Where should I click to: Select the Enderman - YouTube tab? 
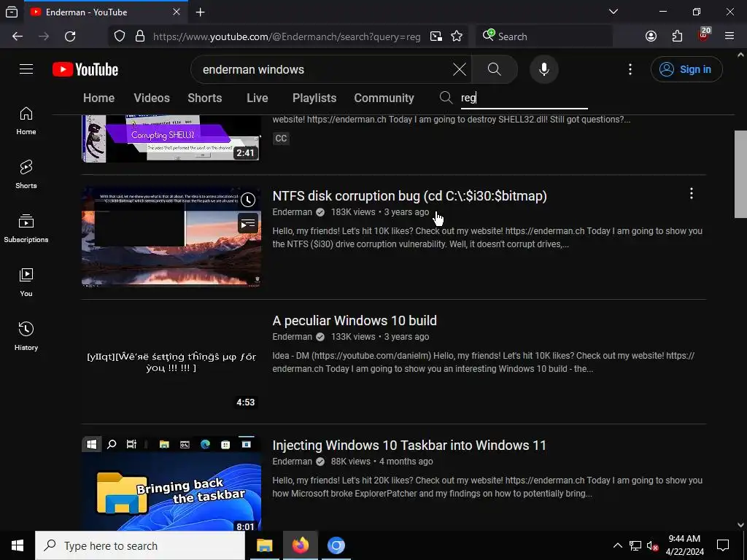click(x=105, y=12)
